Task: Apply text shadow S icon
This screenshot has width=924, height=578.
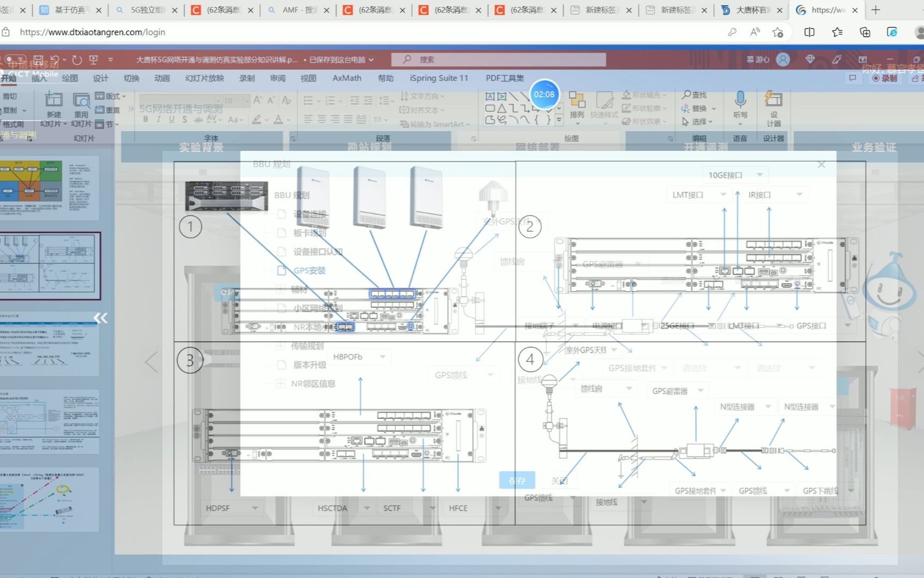Action: [x=184, y=119]
